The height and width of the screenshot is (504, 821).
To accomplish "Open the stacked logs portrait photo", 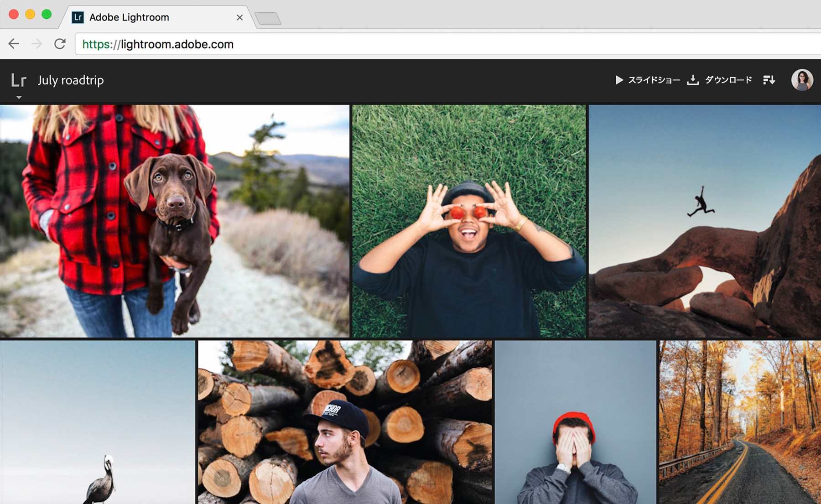I will (345, 422).
